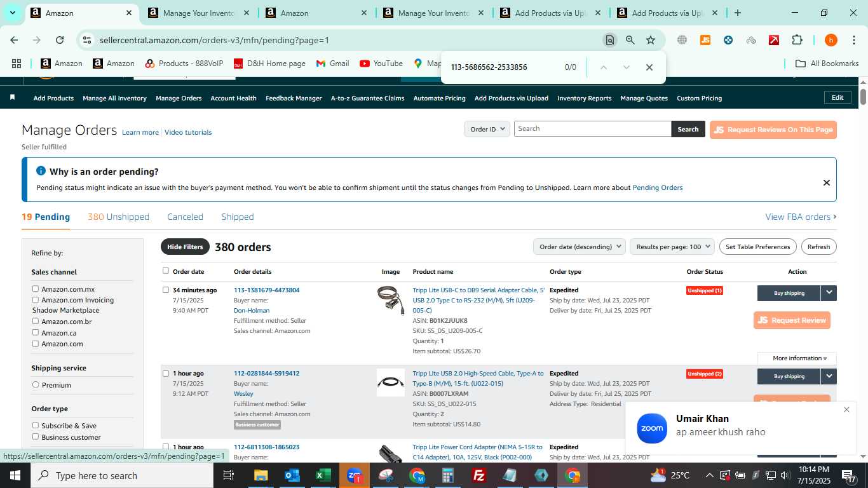Viewport: 868px width, 488px height.
Task: Open Task View in the taskbar
Action: (229, 475)
